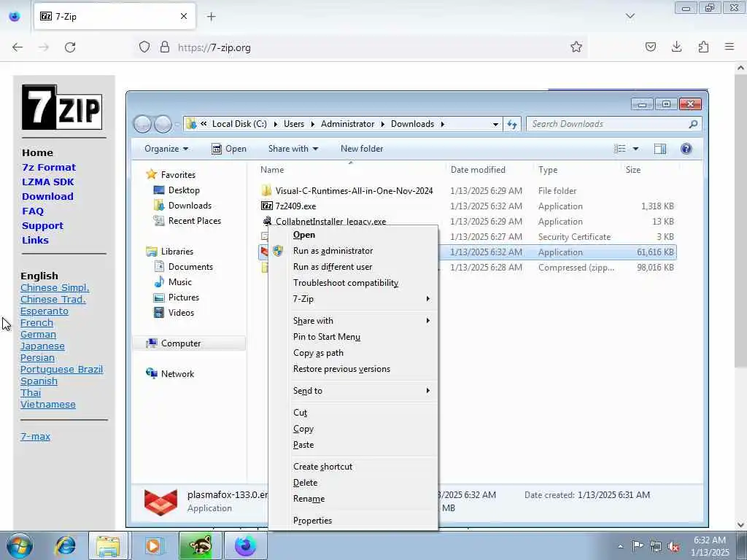Choose Copy as path

pyautogui.click(x=352, y=354)
